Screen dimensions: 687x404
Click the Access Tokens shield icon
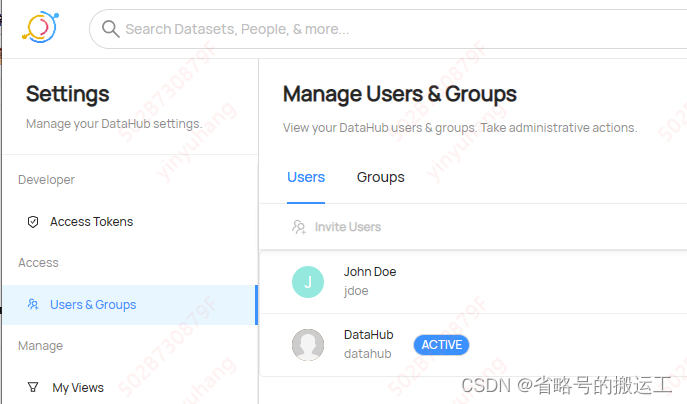pyautogui.click(x=33, y=222)
